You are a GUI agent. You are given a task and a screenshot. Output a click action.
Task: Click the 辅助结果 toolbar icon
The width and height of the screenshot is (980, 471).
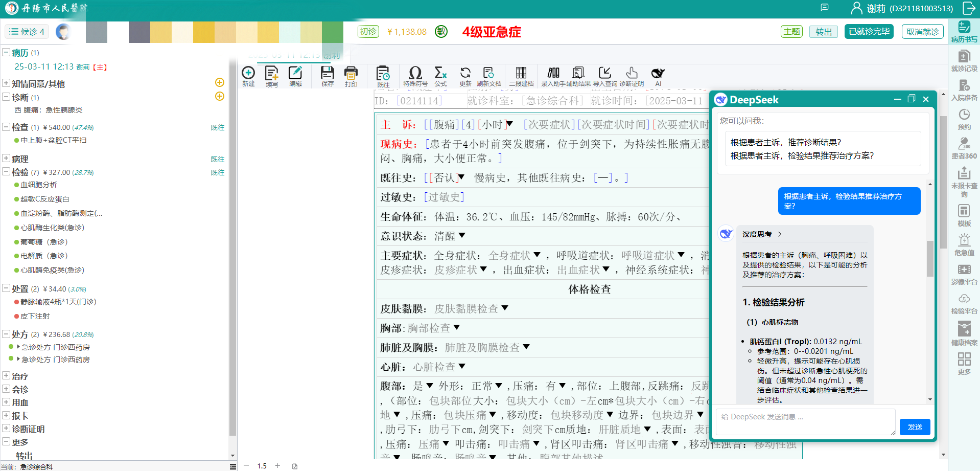[578, 76]
